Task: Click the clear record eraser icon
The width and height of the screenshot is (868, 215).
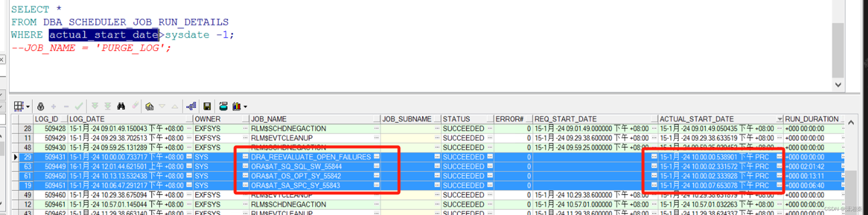Action: click(x=135, y=106)
